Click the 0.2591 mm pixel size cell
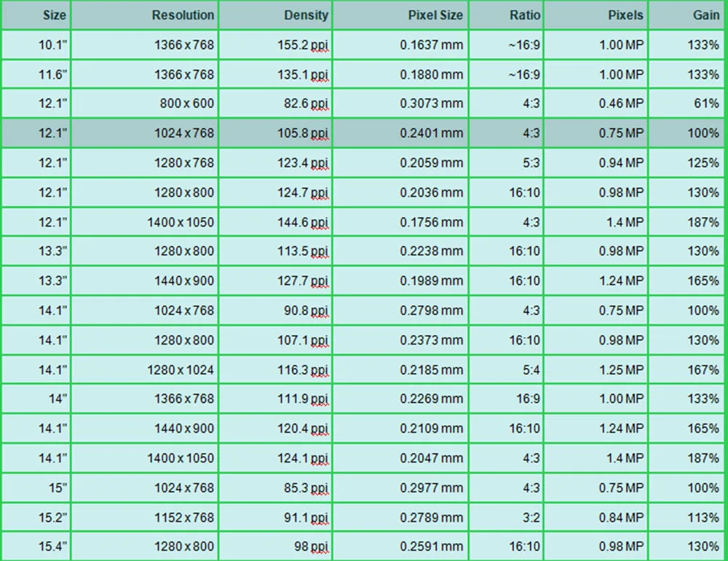 (x=400, y=546)
